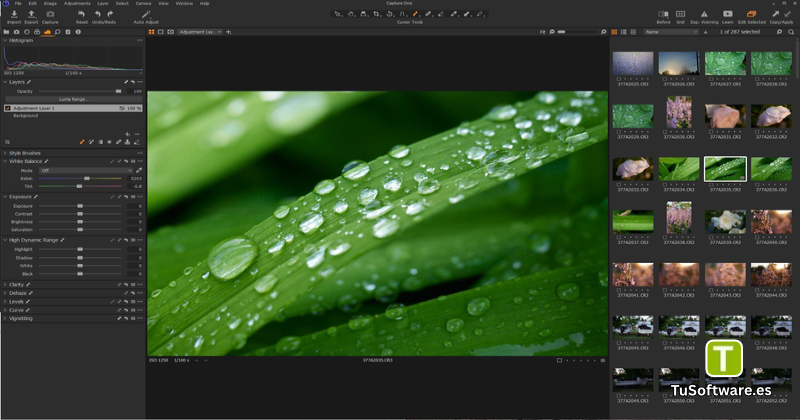This screenshot has width=800, height=420.
Task: Select the orange Draw Mask brush tool
Action: 415,14
